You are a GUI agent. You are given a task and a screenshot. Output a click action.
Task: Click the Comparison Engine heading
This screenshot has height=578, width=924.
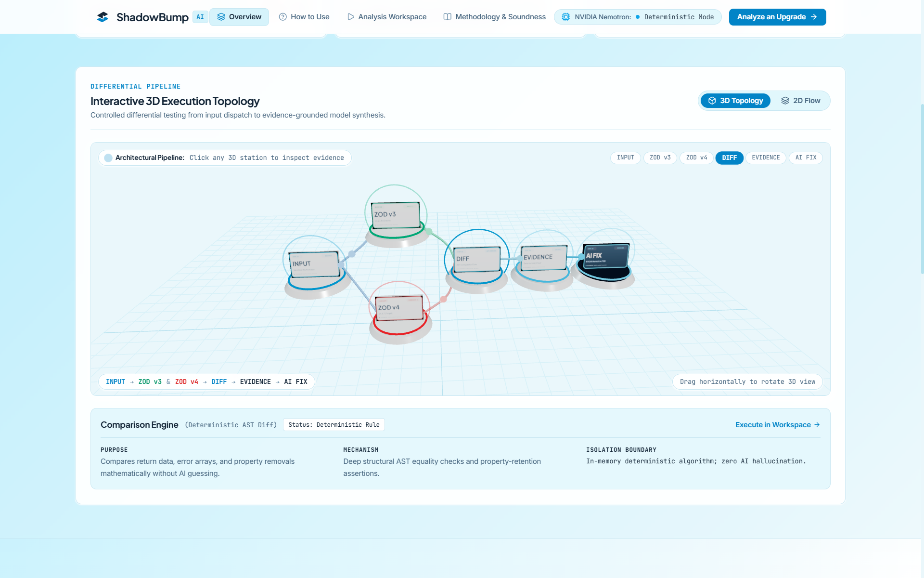pos(140,425)
